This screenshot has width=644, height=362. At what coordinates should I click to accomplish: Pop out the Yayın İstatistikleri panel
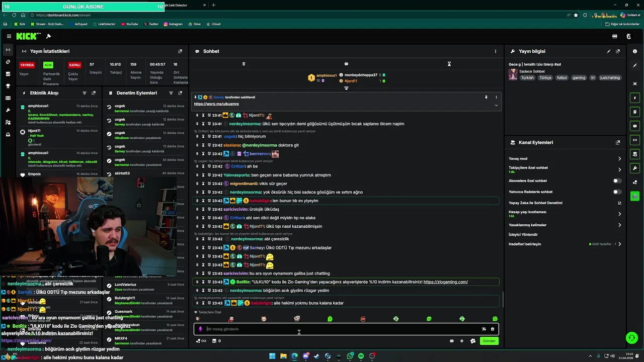coord(180,51)
